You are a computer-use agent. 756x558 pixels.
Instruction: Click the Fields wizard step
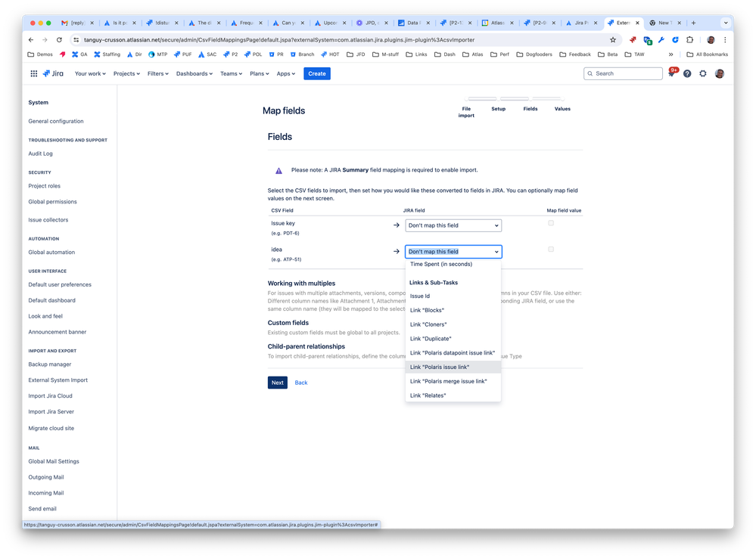[x=530, y=109]
